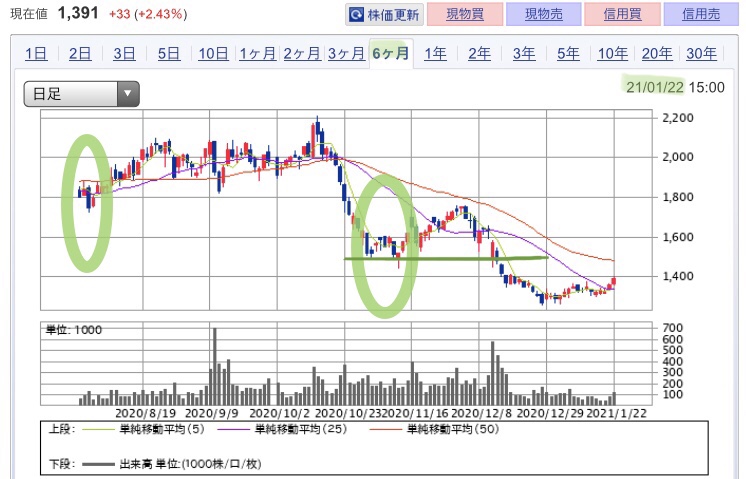Switch chart range to 3日
746x479 pixels.
[124, 53]
